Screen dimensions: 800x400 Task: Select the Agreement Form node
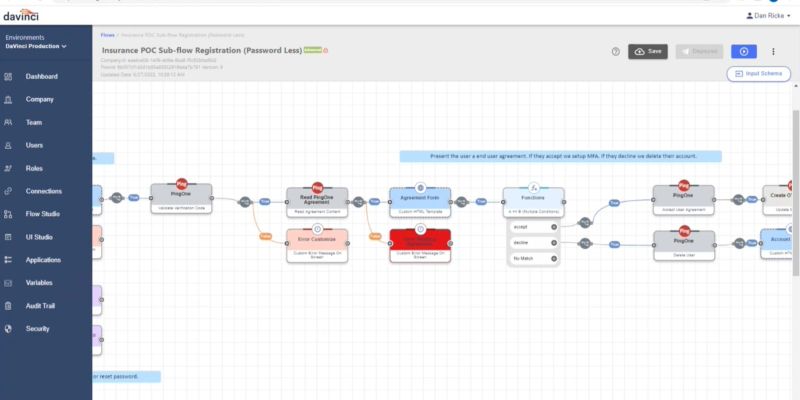[x=420, y=203]
